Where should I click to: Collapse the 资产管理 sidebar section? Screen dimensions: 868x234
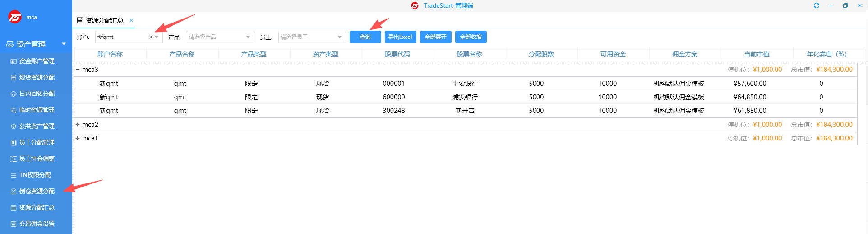coord(64,44)
